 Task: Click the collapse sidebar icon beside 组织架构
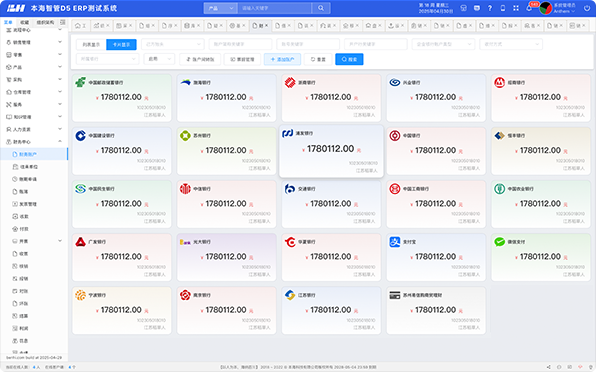tap(63, 22)
